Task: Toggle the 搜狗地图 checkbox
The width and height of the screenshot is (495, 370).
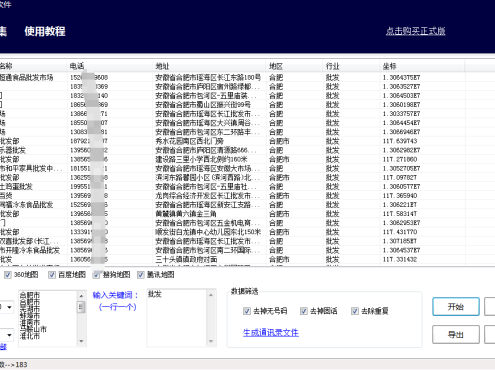Action: click(x=96, y=275)
